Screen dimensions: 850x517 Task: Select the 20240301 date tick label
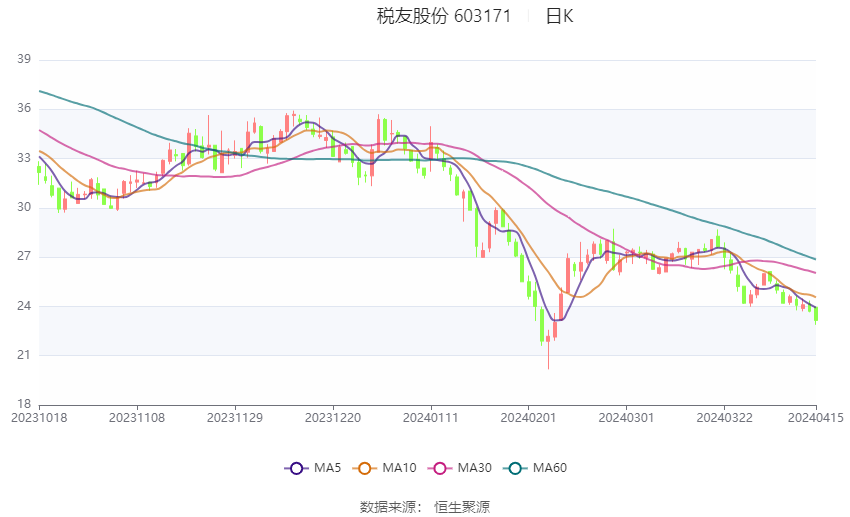(626, 418)
